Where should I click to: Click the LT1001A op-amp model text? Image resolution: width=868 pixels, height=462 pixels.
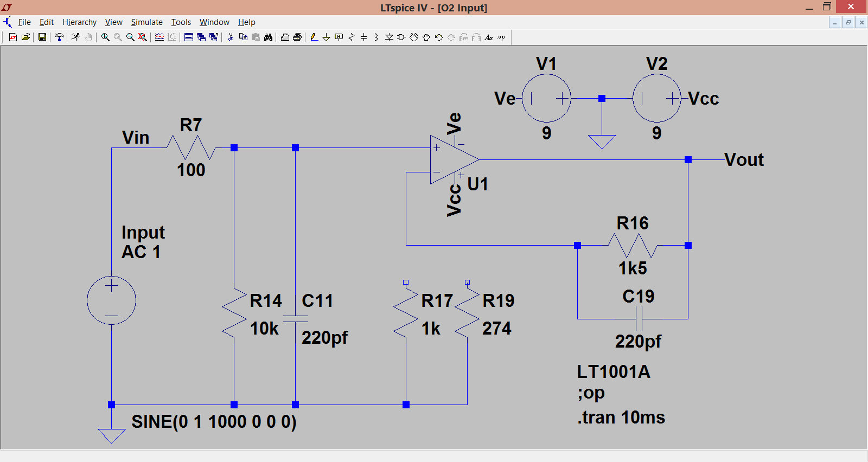point(614,372)
